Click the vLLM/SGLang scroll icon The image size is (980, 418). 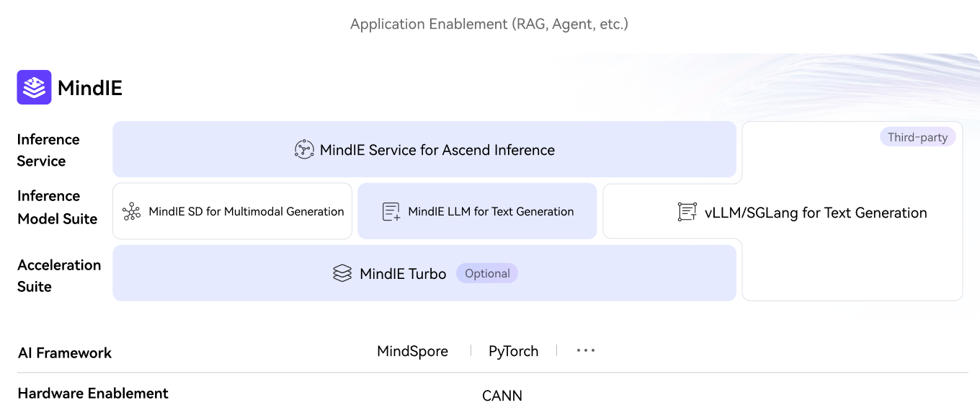click(x=687, y=212)
